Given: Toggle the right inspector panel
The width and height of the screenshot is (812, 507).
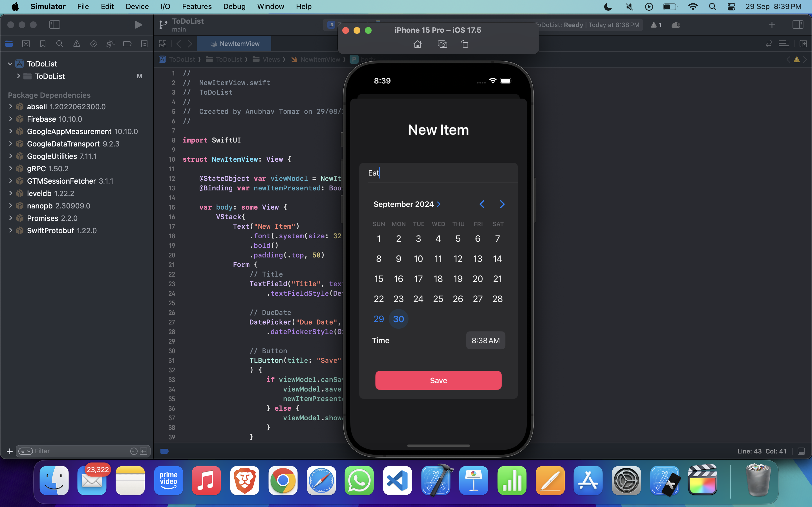Looking at the screenshot, I should [797, 25].
